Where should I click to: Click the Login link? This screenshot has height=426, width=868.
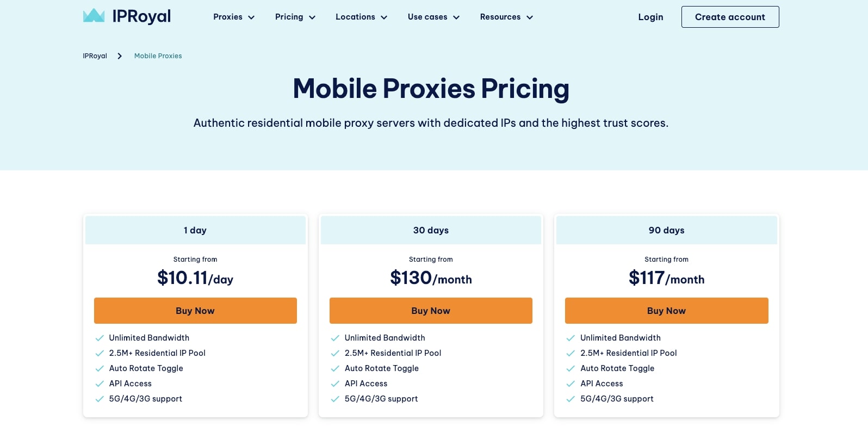click(x=650, y=17)
